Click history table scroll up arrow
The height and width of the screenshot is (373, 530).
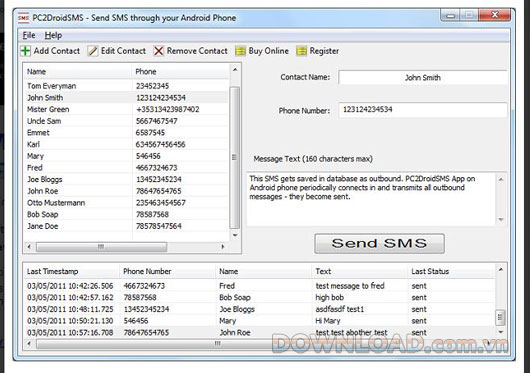coord(501,270)
